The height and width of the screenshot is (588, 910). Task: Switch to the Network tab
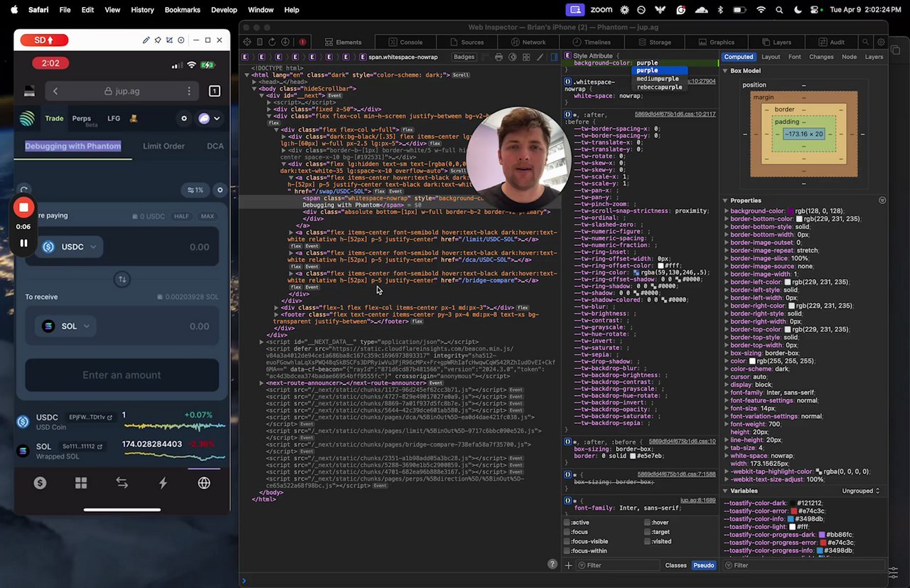529,42
